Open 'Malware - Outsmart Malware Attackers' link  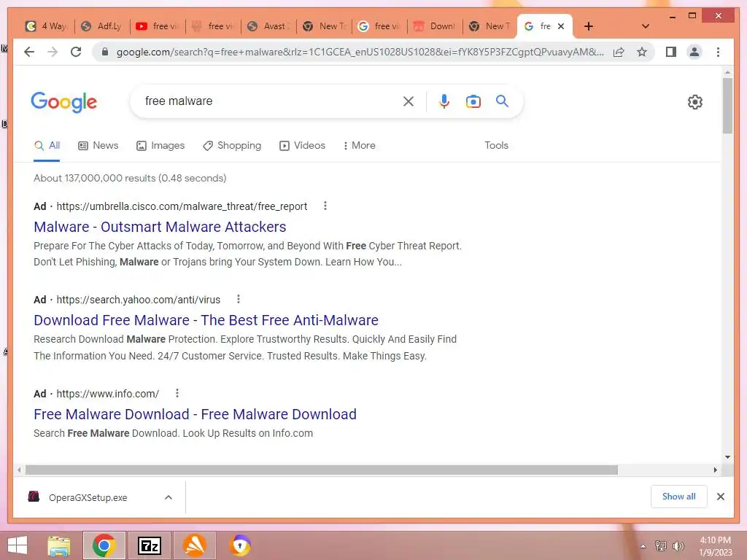tap(160, 227)
